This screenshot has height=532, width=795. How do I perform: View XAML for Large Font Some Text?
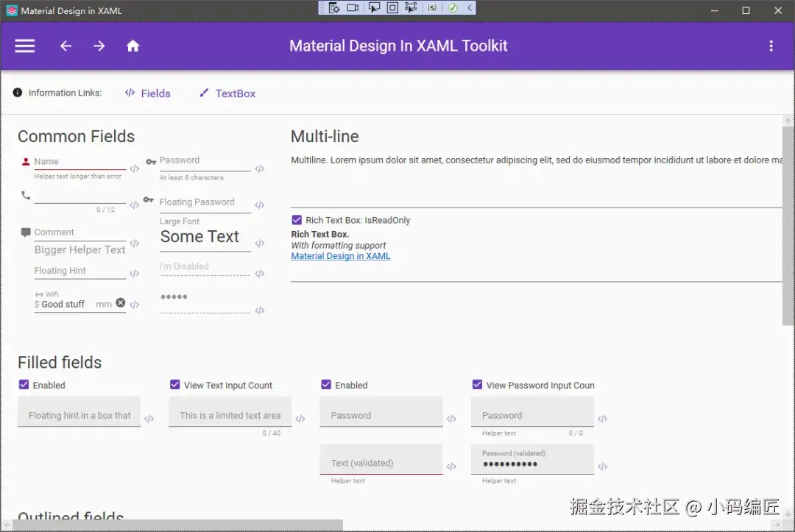tap(260, 244)
